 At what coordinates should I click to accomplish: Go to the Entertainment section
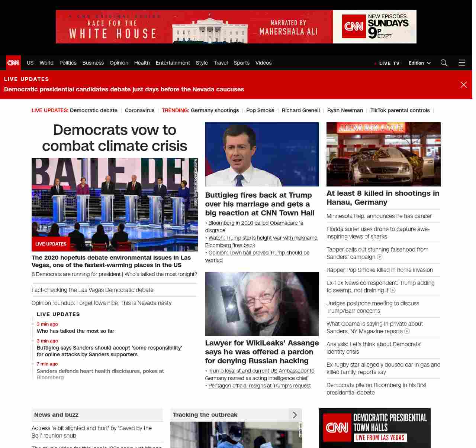point(173,63)
